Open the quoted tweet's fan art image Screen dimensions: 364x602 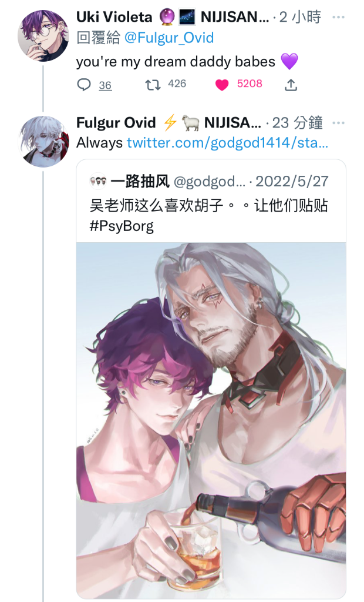pos(211,420)
